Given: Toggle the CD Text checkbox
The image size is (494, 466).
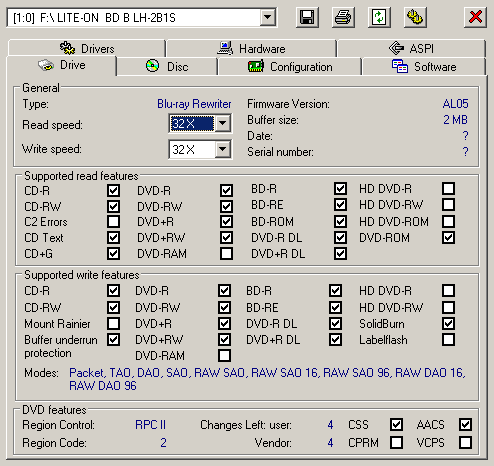Looking at the screenshot, I should (113, 238).
